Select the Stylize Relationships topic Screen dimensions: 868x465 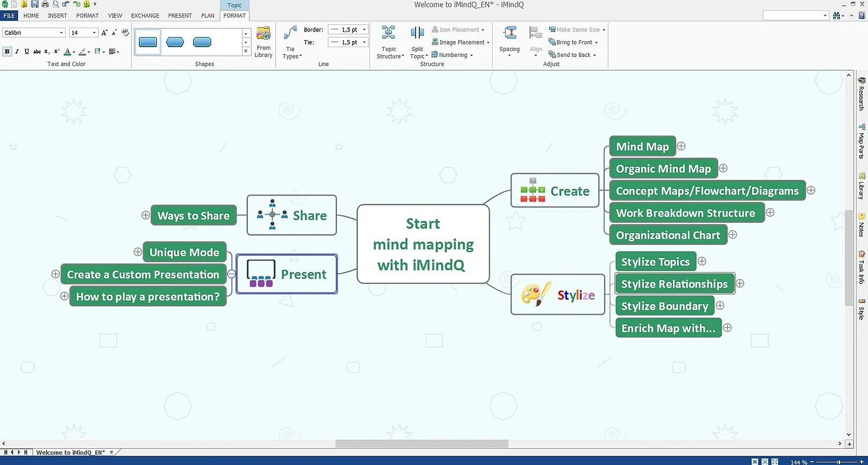(675, 283)
